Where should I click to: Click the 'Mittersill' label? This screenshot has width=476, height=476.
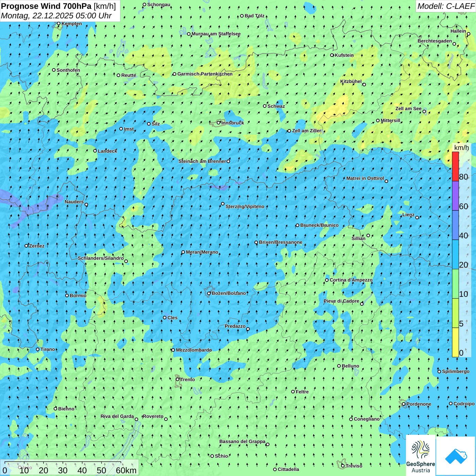tap(390, 120)
